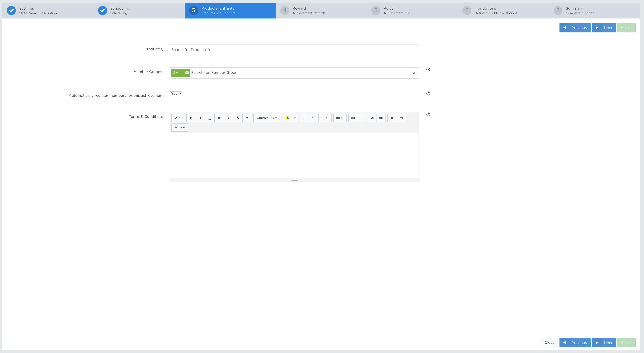Viewport: 644px width, 353px height.
Task: Apply superscript formatting
Action: point(219,118)
